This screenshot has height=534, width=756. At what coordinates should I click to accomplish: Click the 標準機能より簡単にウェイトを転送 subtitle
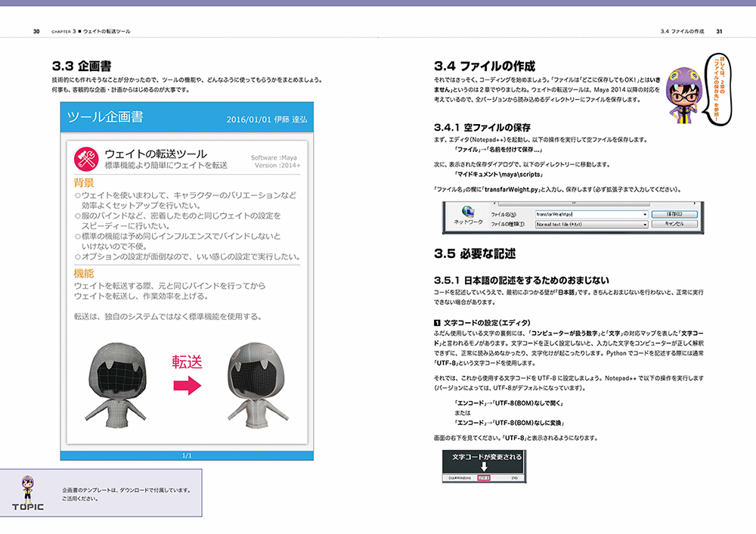[x=166, y=166]
